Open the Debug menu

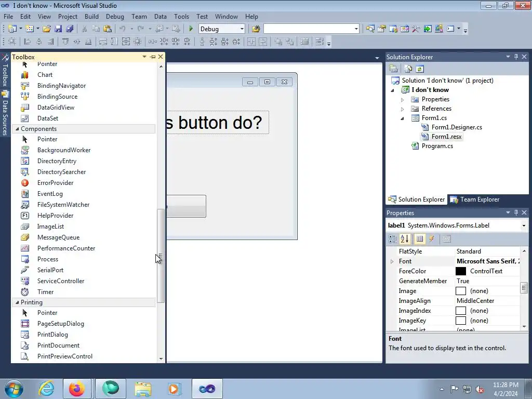coord(115,16)
